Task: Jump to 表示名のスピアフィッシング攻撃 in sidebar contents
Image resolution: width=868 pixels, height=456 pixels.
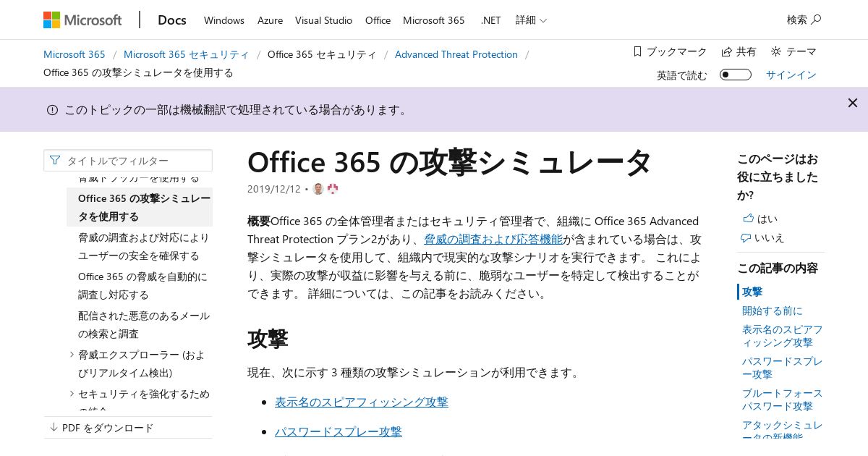Action: 782,336
